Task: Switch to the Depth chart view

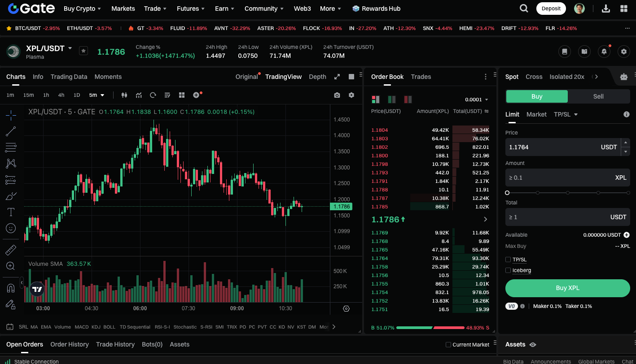Action: pyautogui.click(x=317, y=77)
